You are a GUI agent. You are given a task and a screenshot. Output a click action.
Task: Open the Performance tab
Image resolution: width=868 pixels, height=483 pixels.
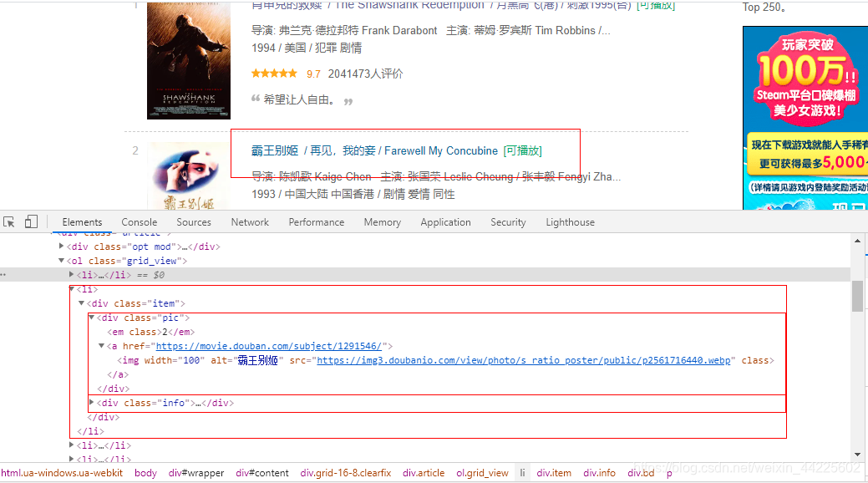coord(316,222)
